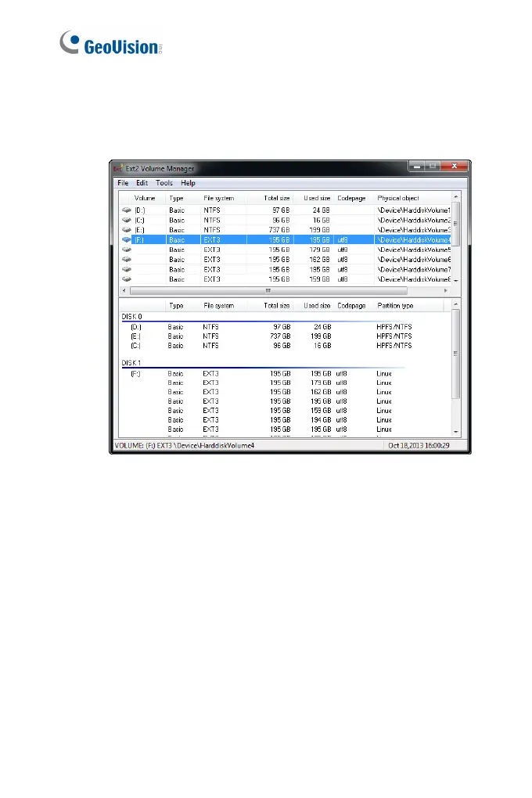The height and width of the screenshot is (798, 532).
Task: Click Linux partition type of (F:) row
Action: pyautogui.click(x=384, y=373)
